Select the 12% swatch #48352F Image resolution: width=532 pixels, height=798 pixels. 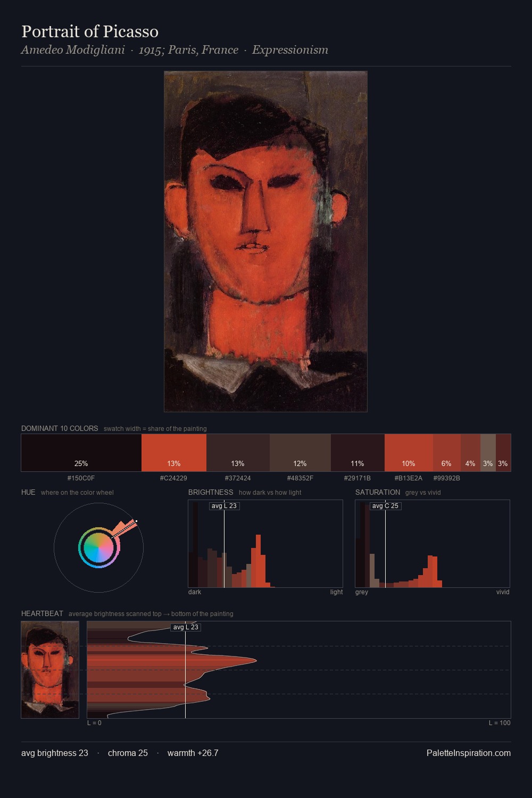tap(300, 453)
